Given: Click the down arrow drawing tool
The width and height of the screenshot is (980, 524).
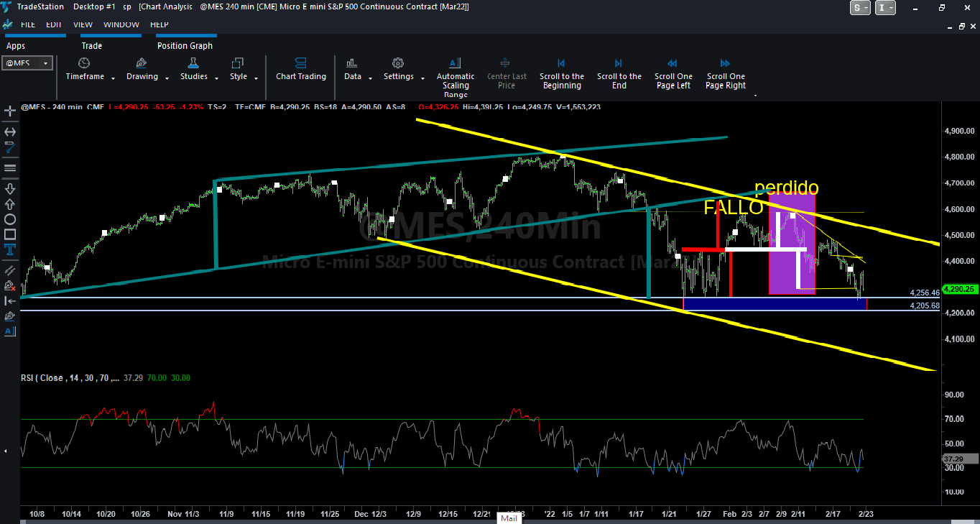Looking at the screenshot, I should (10, 188).
